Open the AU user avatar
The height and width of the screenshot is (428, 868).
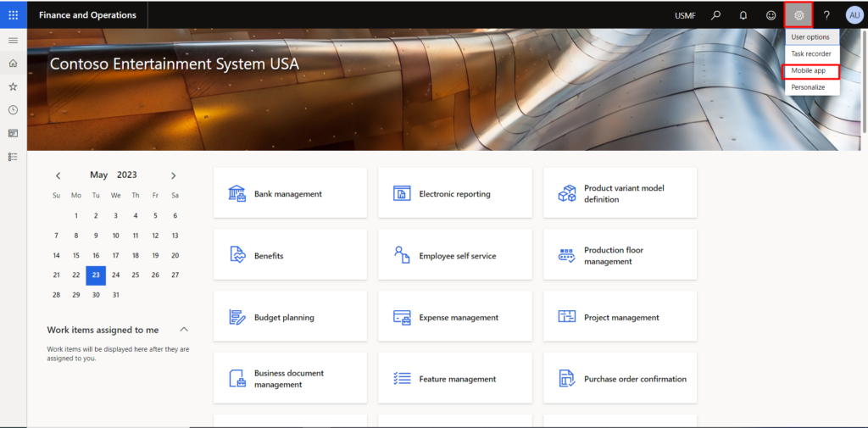pyautogui.click(x=854, y=15)
